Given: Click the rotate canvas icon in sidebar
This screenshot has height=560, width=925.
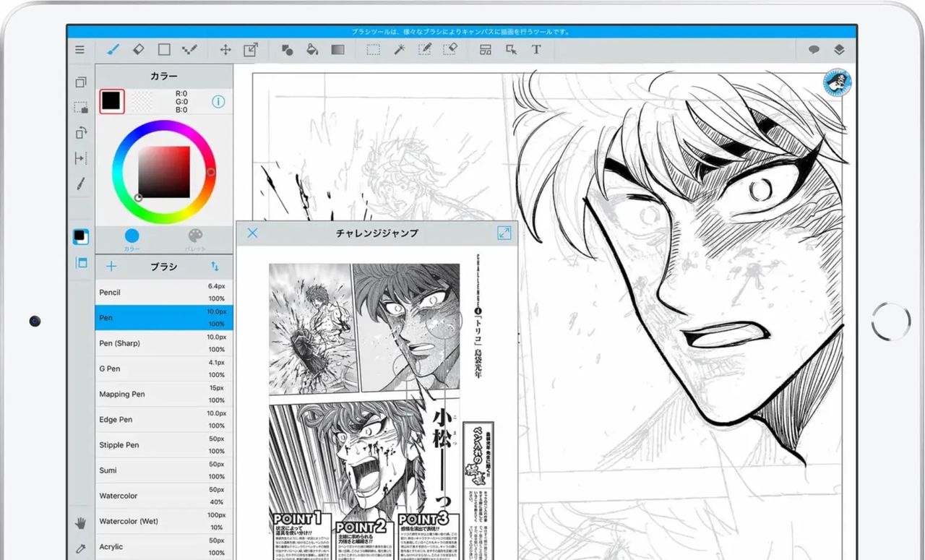Looking at the screenshot, I should click(x=81, y=133).
